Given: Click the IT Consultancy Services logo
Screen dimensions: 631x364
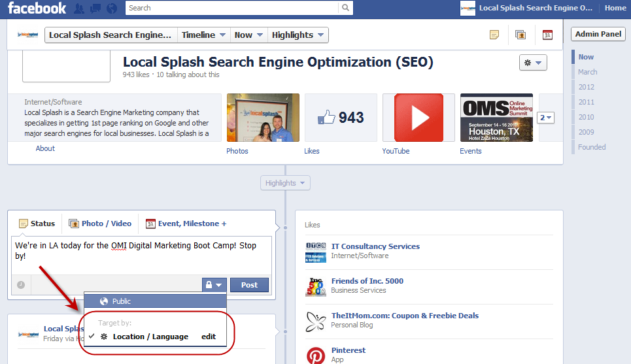Looking at the screenshot, I should (x=315, y=252).
